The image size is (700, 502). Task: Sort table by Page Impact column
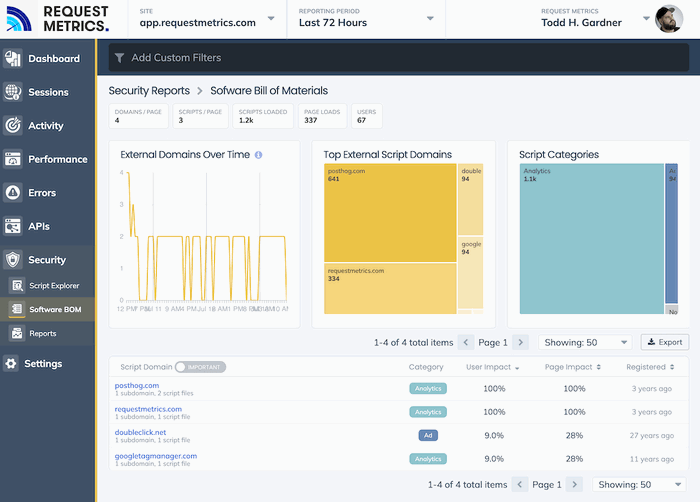(573, 367)
